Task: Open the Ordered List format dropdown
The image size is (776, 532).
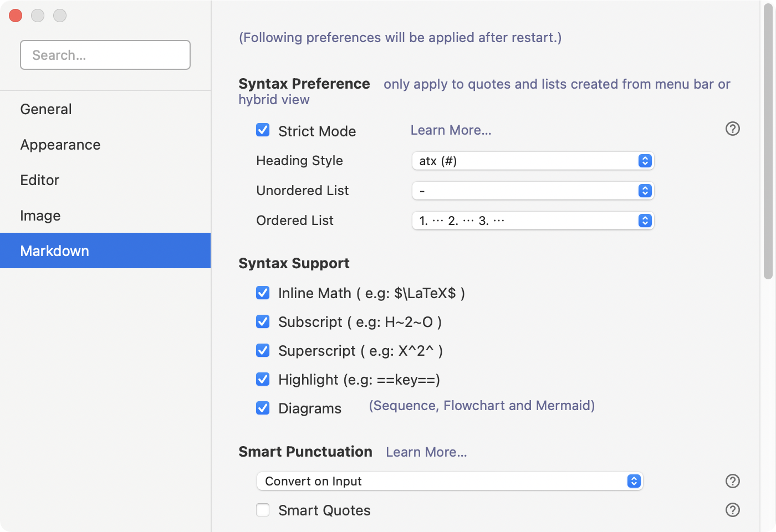Action: tap(533, 221)
